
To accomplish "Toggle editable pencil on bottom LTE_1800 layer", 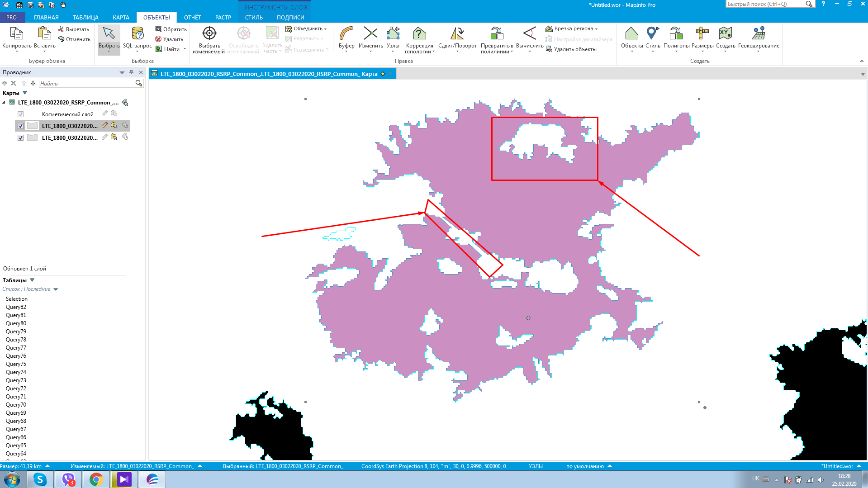I will (104, 137).
